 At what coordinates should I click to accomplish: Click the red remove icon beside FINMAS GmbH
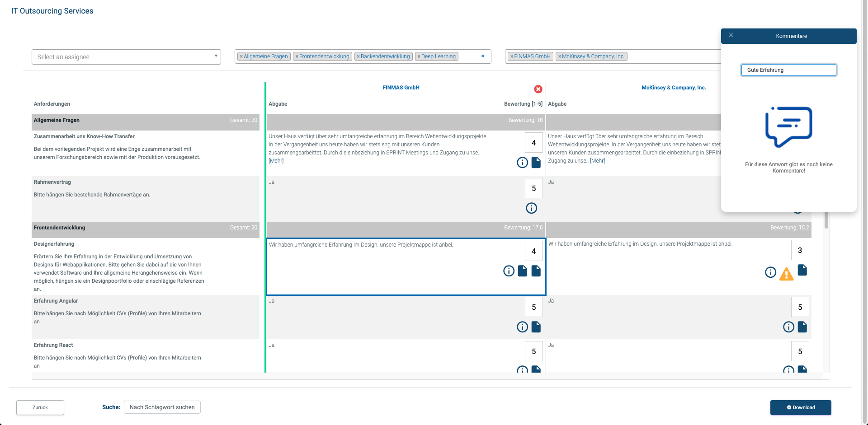tap(538, 89)
